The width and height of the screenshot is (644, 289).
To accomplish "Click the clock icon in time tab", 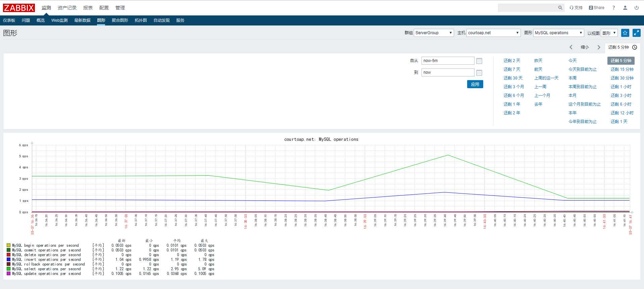I will [x=635, y=47].
